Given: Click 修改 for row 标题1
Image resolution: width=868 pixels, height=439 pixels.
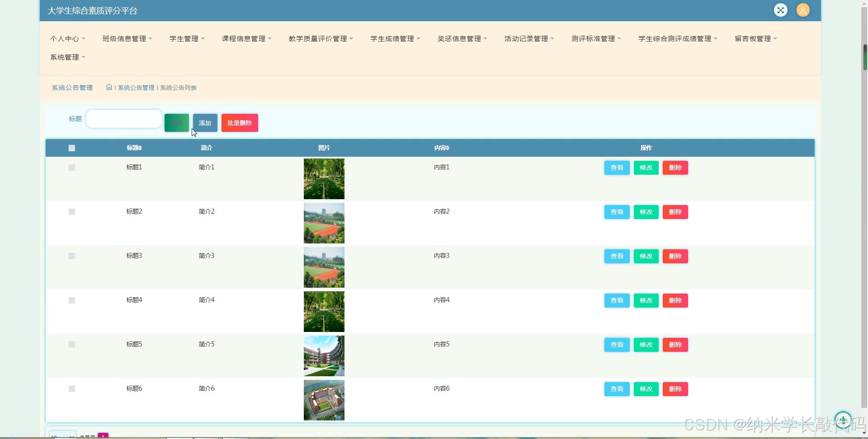Looking at the screenshot, I should 646,168.
